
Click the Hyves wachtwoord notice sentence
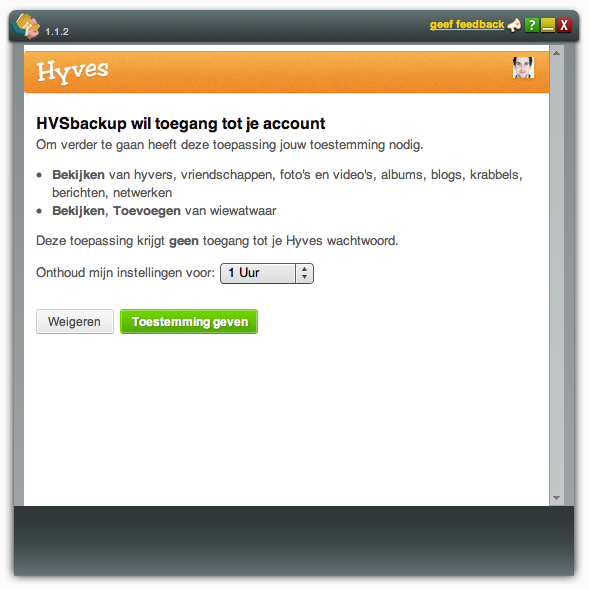pyautogui.click(x=217, y=241)
